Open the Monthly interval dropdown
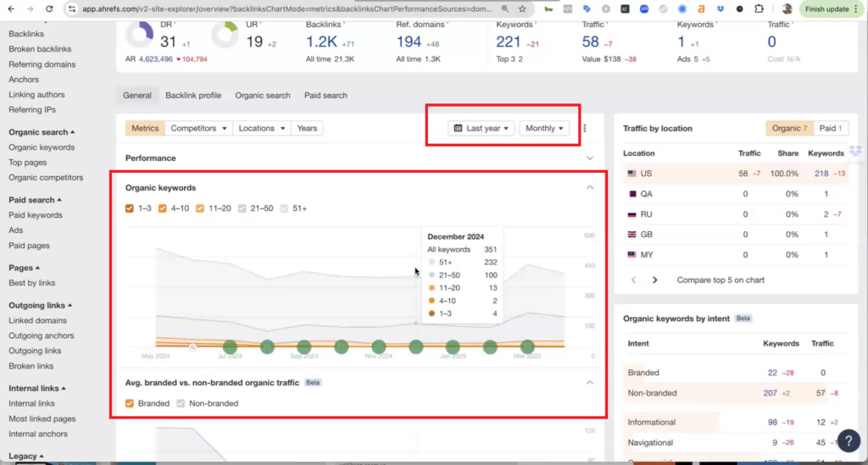The image size is (868, 465). click(544, 128)
